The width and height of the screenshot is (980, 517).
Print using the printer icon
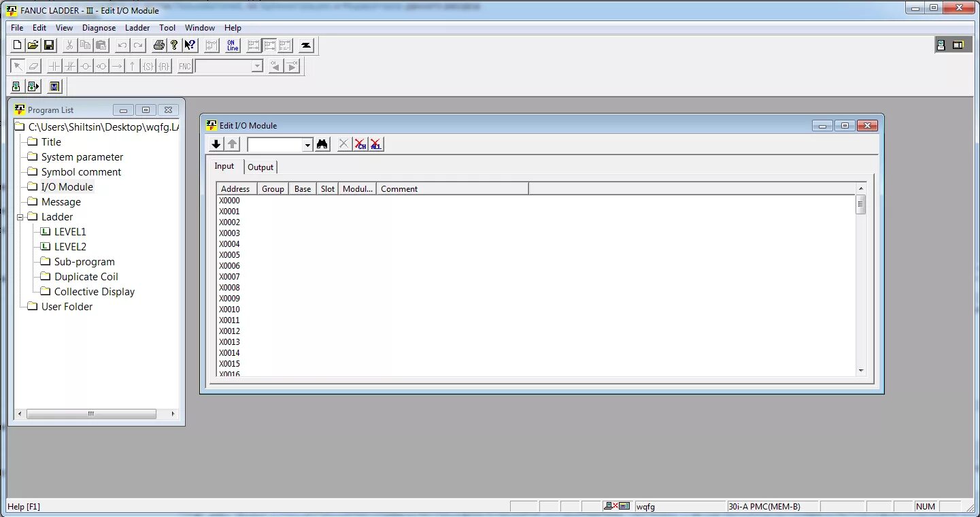click(158, 46)
